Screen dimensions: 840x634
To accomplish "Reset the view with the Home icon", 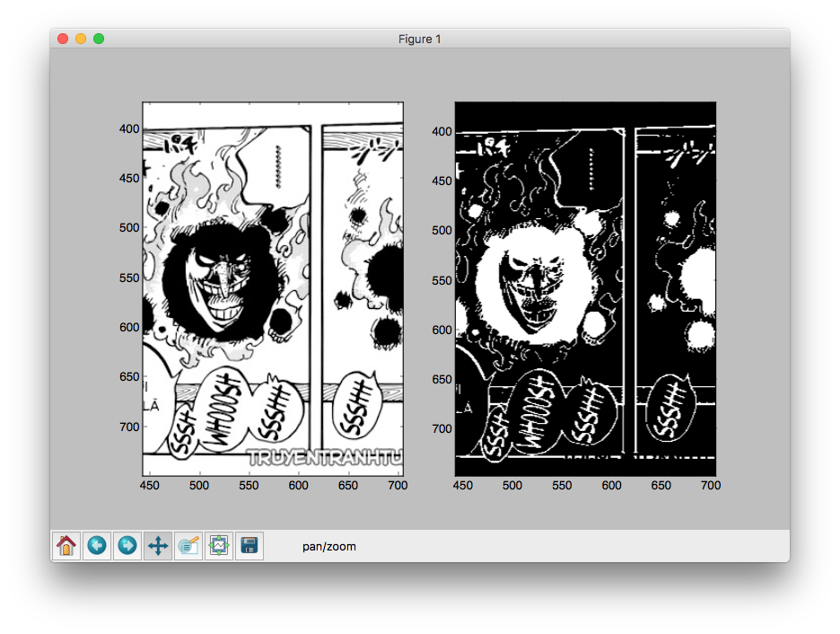I will point(66,546).
